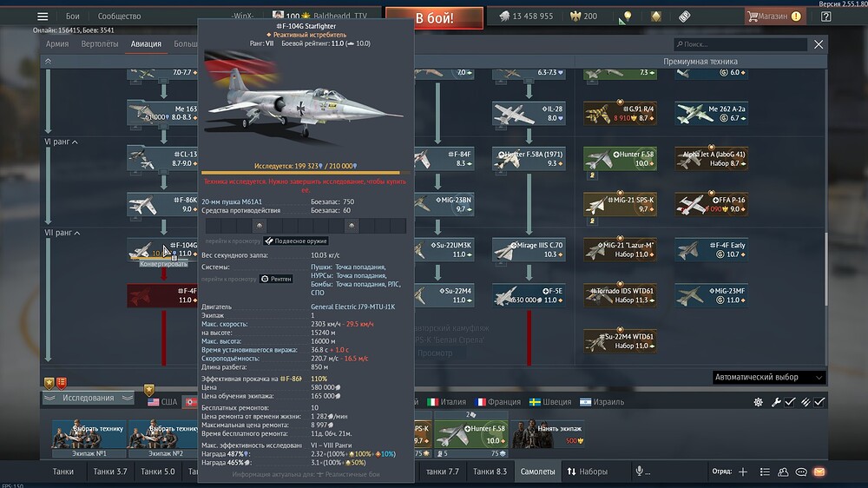
Task: Collapse the VII ранг section
Action: [62, 233]
